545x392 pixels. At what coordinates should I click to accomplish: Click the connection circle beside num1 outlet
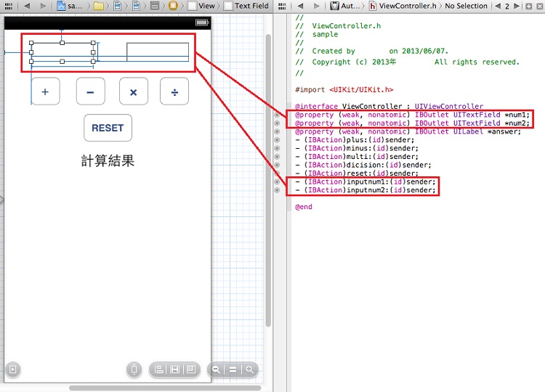pos(277,115)
